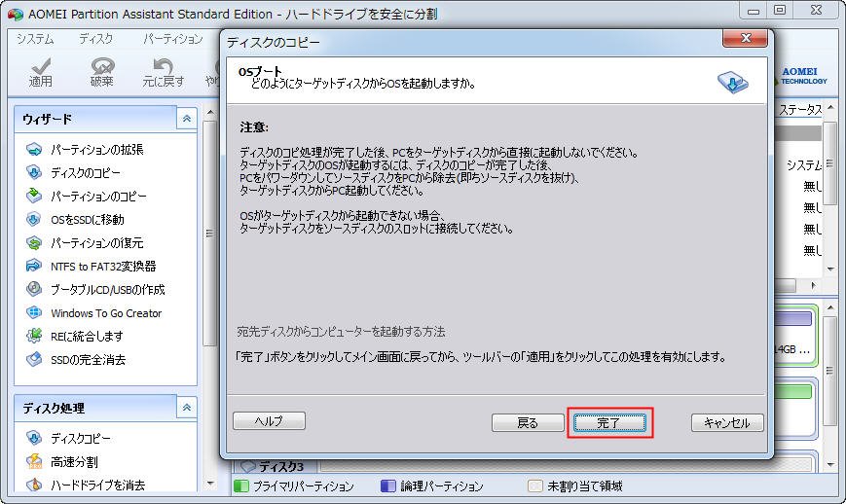Click the ハードドライブを消去 icon

[x=34, y=485]
